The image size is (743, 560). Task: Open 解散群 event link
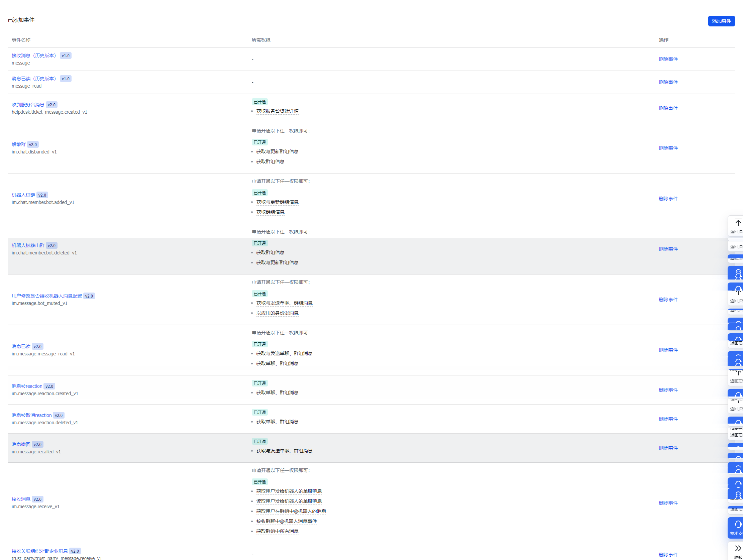click(18, 144)
